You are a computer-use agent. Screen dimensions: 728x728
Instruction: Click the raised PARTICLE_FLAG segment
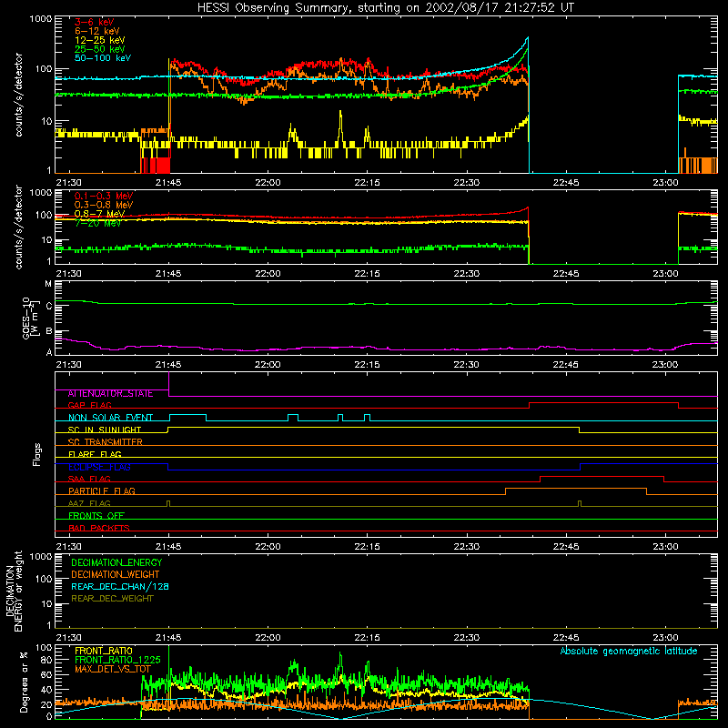[576, 489]
